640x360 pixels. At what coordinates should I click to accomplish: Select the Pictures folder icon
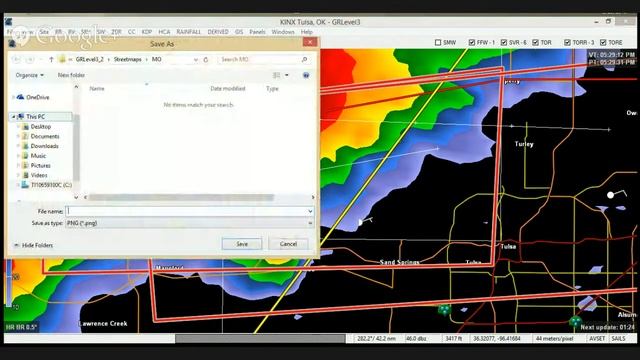pos(26,166)
